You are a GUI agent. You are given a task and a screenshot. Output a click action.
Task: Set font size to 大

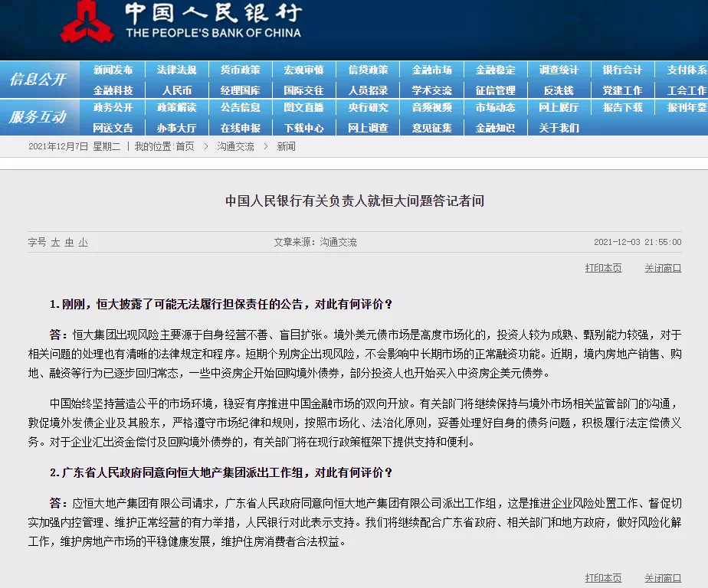click(x=55, y=243)
